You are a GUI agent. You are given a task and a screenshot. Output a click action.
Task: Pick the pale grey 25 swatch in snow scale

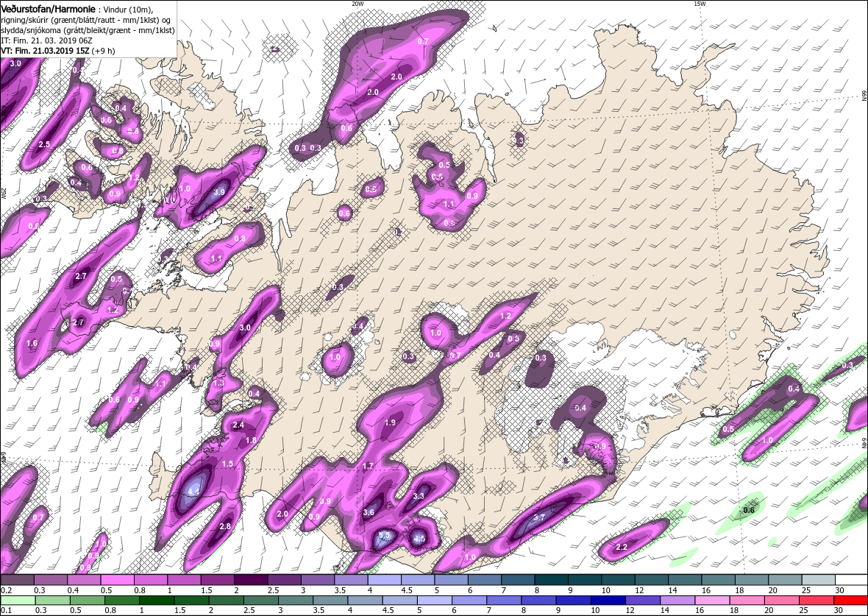818,579
